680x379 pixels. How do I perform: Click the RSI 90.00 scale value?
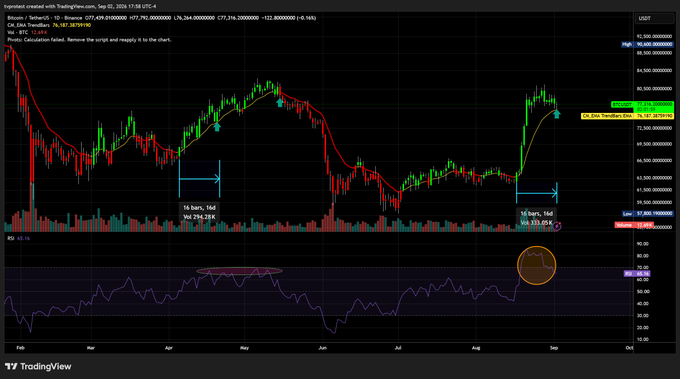click(x=643, y=244)
